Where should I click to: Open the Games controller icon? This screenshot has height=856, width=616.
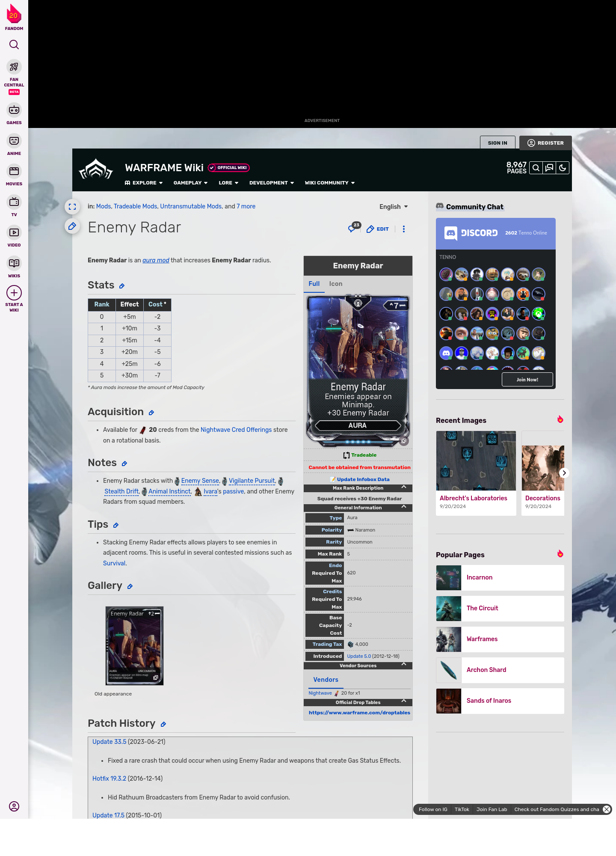14,110
